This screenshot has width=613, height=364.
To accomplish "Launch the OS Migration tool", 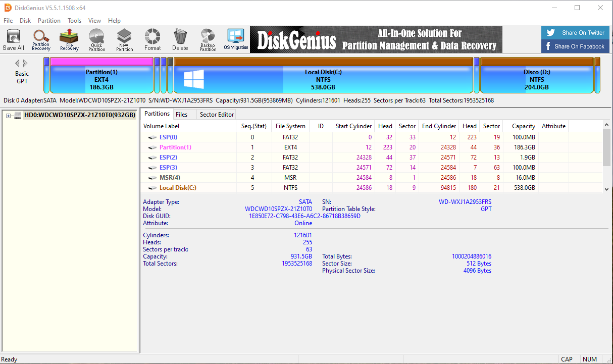I will click(236, 40).
